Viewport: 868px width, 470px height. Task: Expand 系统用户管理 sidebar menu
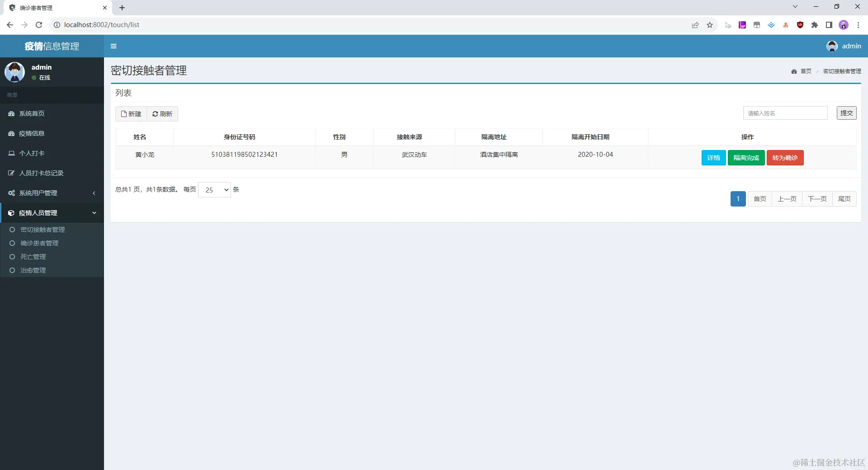[x=52, y=193]
